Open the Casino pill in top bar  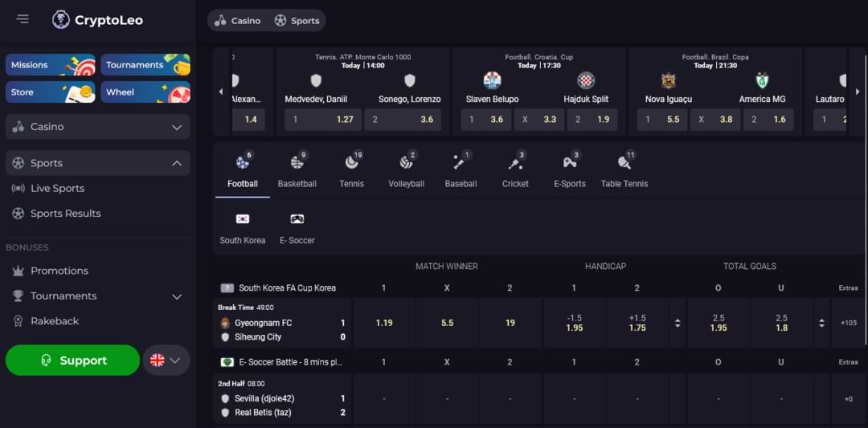pyautogui.click(x=237, y=20)
